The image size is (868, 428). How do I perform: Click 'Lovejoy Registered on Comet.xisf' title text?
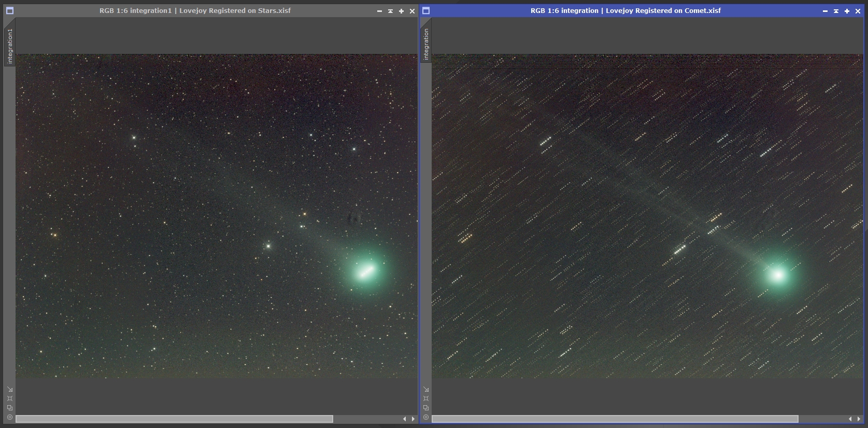663,10
